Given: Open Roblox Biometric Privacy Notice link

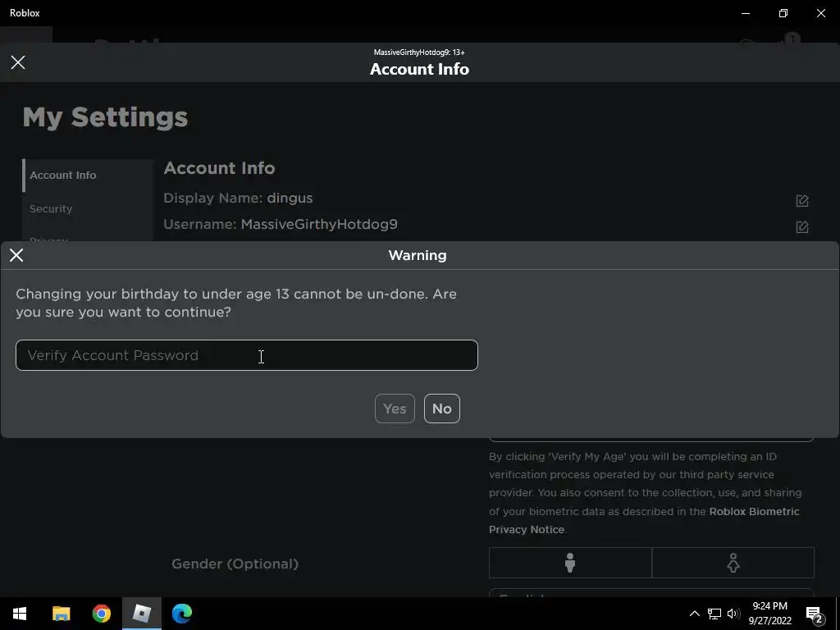Looking at the screenshot, I should tap(644, 520).
